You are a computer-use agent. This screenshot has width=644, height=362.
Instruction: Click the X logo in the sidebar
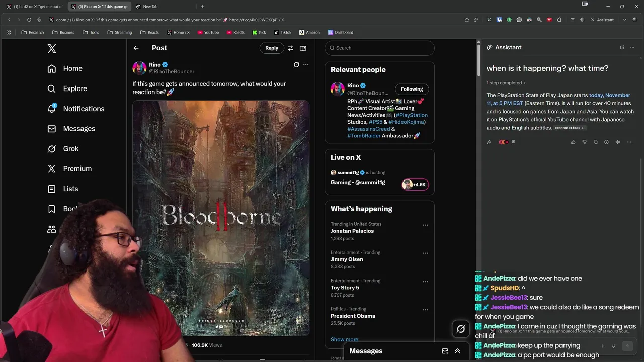52,49
